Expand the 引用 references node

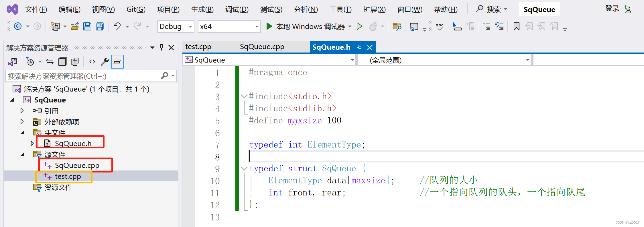[22, 110]
